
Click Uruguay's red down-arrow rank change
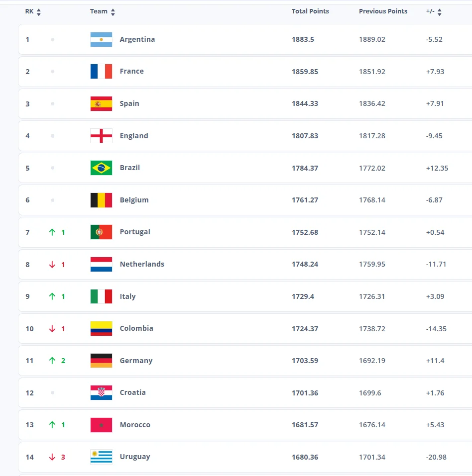click(x=52, y=457)
